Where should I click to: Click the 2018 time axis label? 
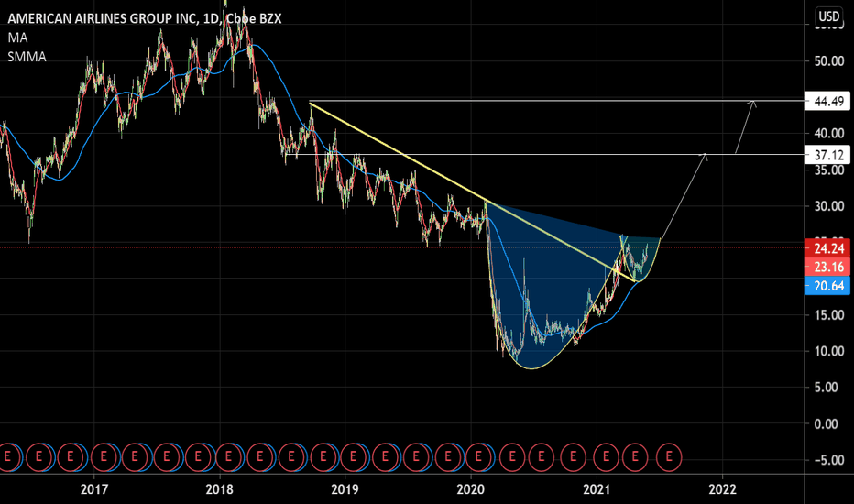click(x=220, y=489)
